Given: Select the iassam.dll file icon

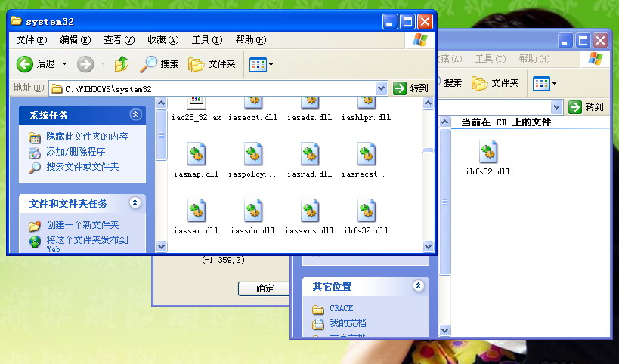Looking at the screenshot, I should [x=197, y=211].
